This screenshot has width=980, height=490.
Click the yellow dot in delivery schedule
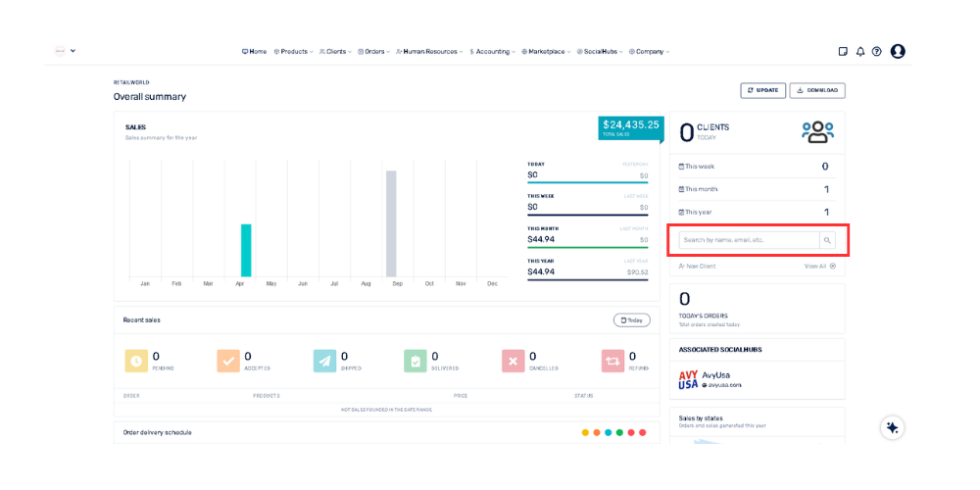coord(585,432)
